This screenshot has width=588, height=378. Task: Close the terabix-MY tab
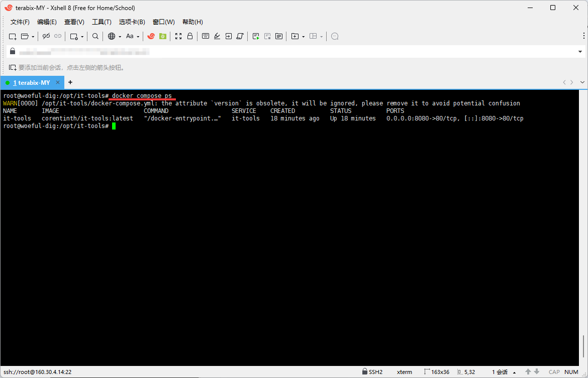point(58,82)
